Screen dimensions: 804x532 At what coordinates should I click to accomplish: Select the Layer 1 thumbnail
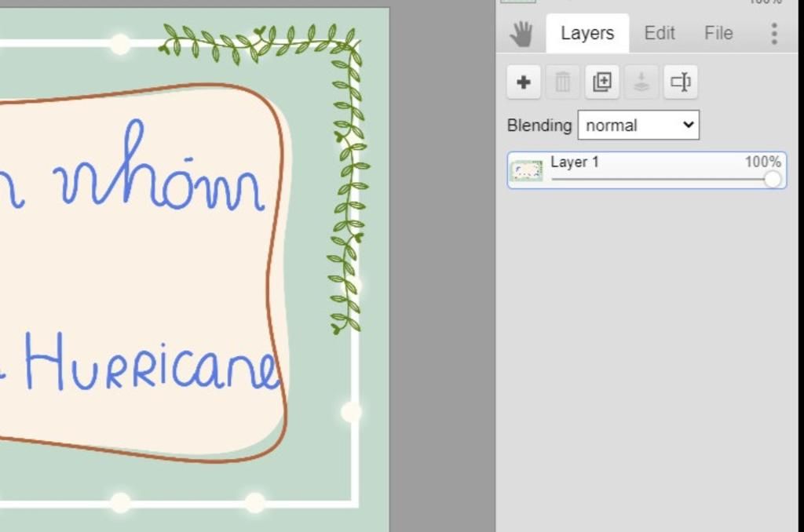click(526, 171)
